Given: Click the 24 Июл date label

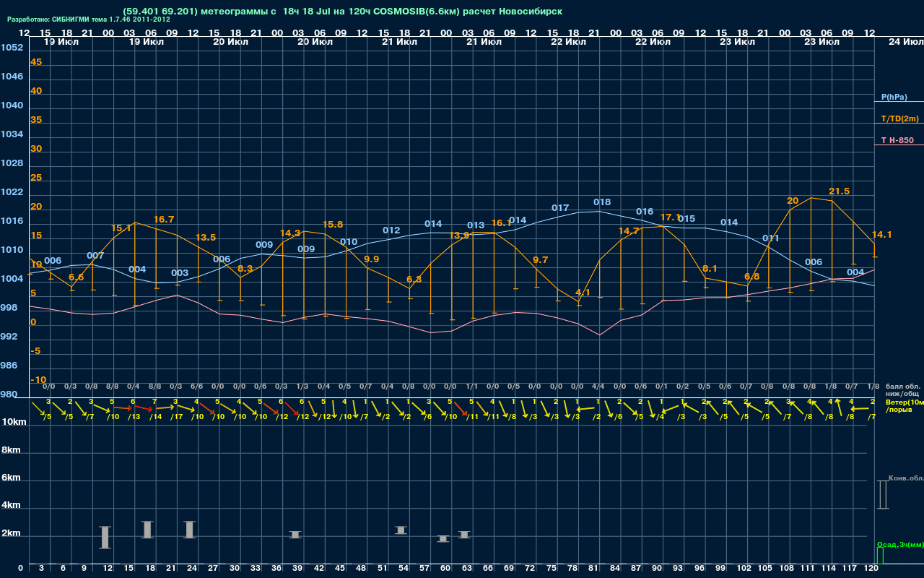Looking at the screenshot, I should (905, 42).
